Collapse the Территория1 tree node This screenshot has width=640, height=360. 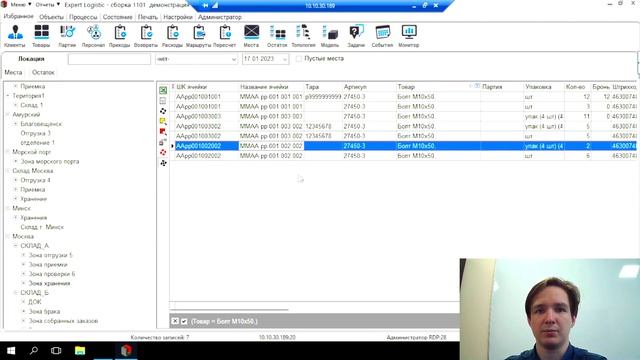(8, 96)
